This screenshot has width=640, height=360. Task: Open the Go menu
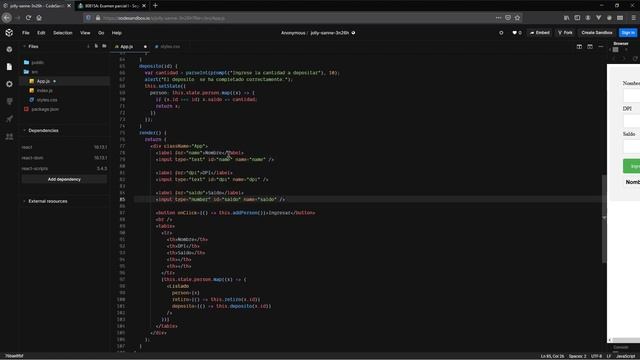point(101,33)
